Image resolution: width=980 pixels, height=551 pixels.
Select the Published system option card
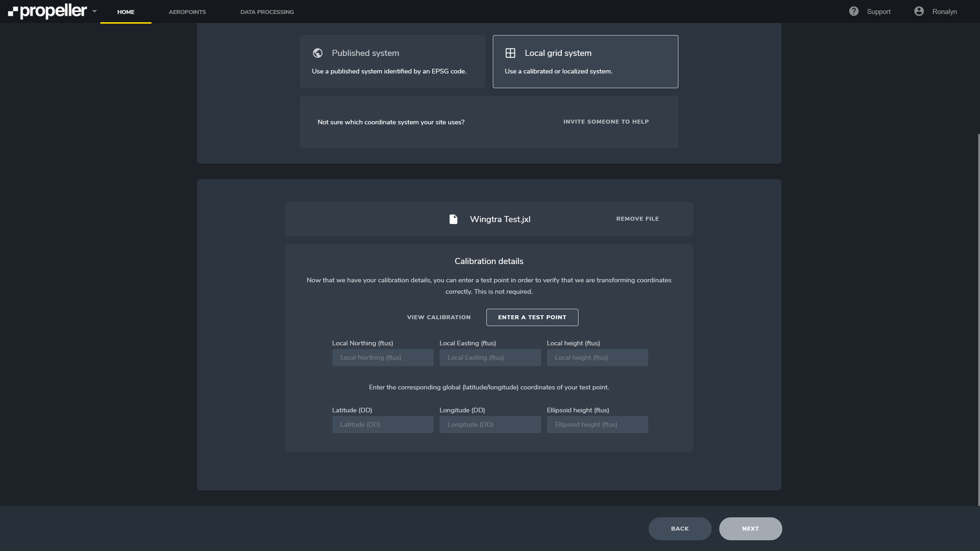pyautogui.click(x=392, y=62)
